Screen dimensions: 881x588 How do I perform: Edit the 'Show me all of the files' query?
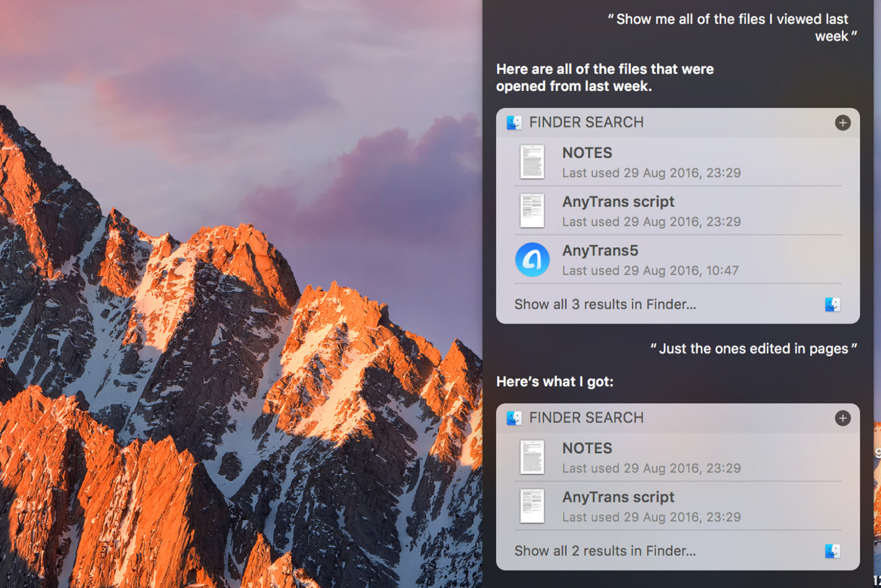[x=732, y=27]
